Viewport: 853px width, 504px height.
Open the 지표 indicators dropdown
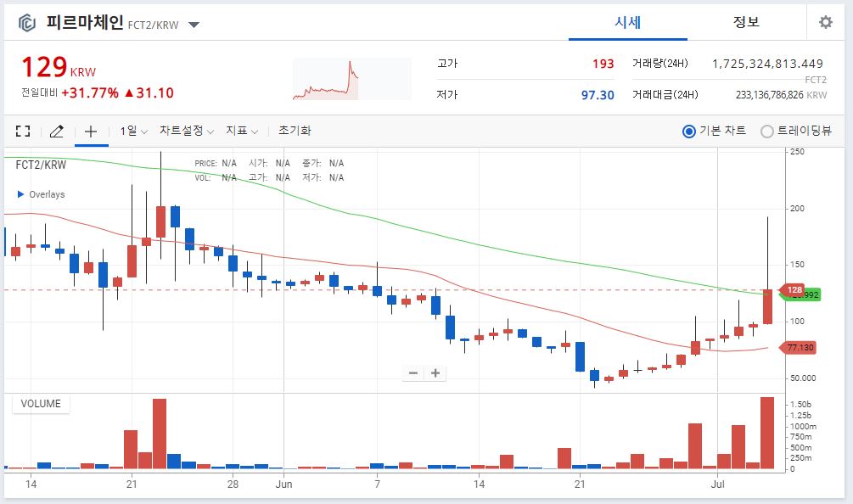(x=242, y=131)
